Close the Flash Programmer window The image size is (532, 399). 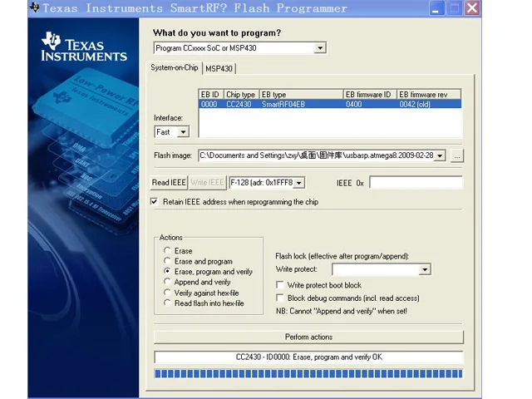472,7
